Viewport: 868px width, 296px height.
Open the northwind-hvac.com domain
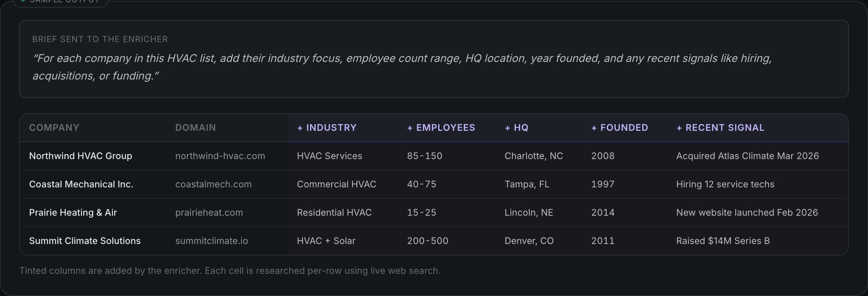click(220, 156)
